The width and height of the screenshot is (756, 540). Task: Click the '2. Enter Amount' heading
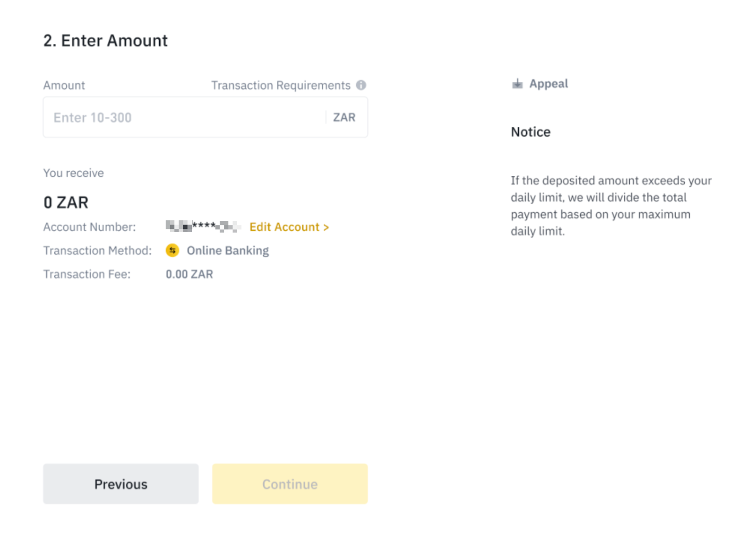pos(105,41)
